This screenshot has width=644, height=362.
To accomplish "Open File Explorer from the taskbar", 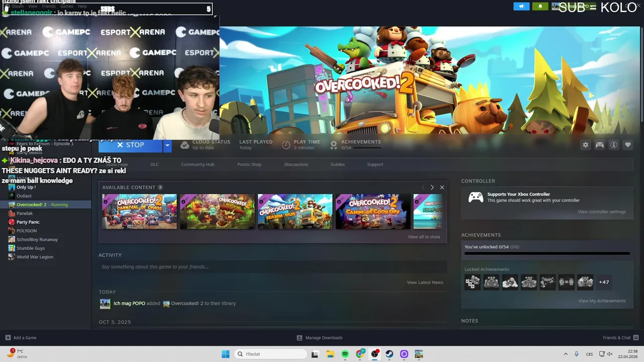I will pos(330,354).
